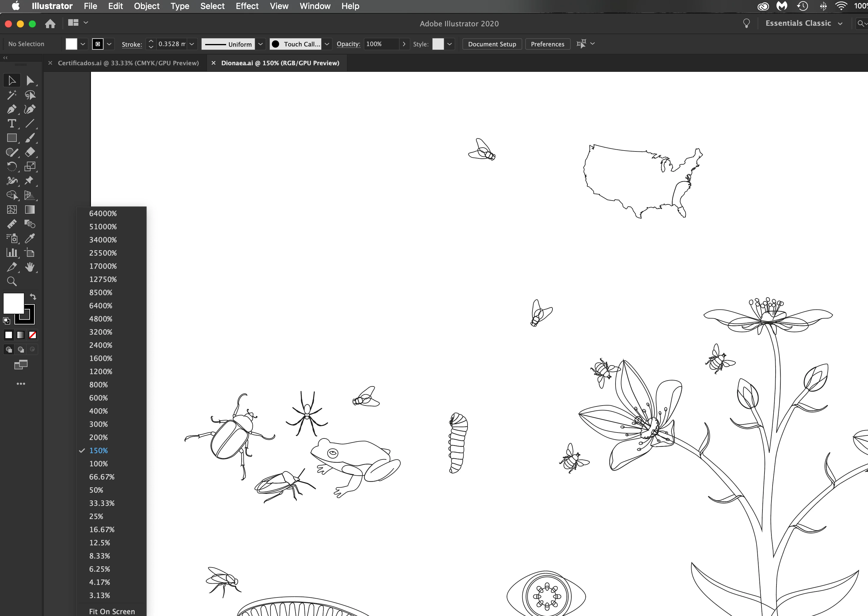
Task: Select the Hand tool
Action: coord(30,267)
